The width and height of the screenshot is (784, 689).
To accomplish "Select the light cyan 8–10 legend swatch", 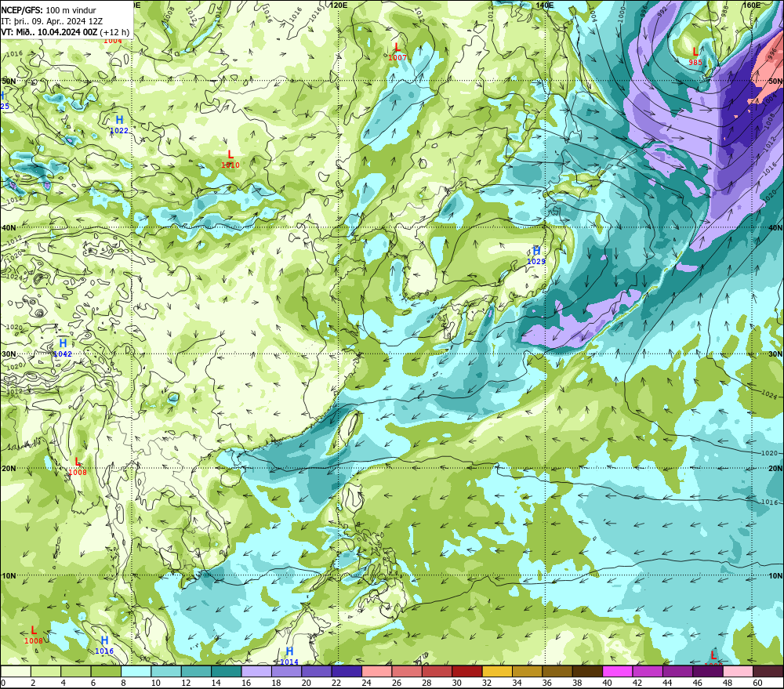I will click(136, 671).
